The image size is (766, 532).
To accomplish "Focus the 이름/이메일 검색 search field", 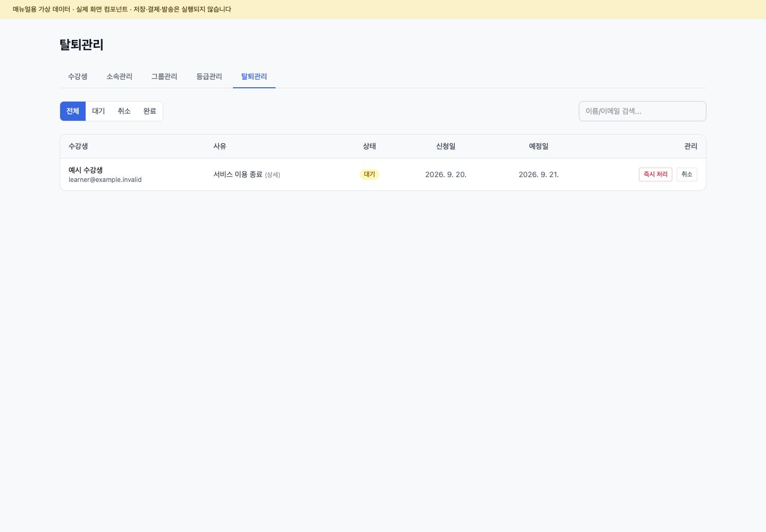I will pyautogui.click(x=642, y=111).
